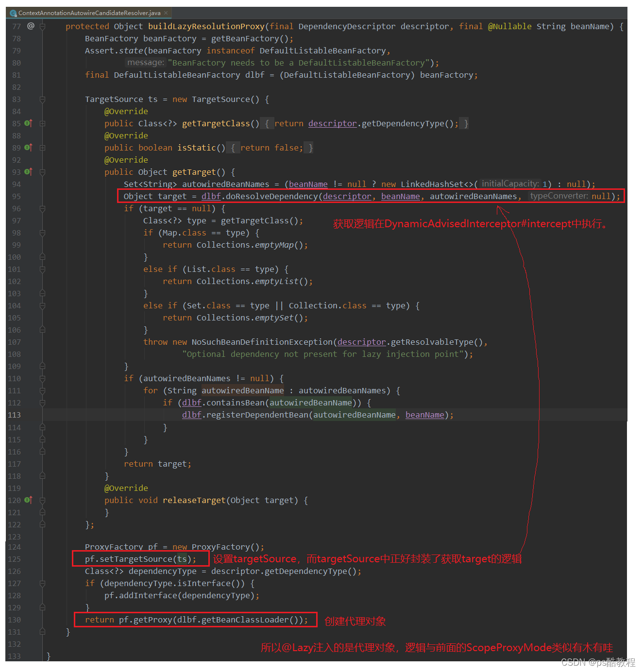Click line number 95 in the gutter

17,196
